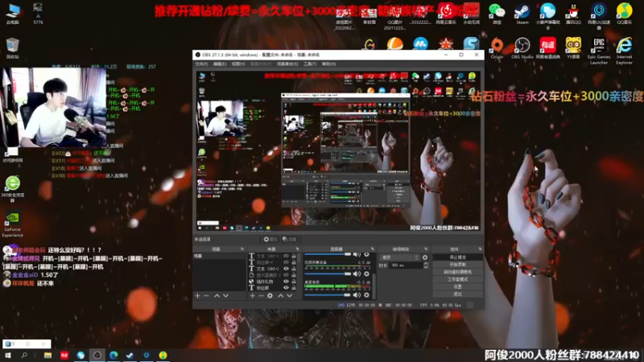Open 网易有道词典 desktop icon
Image resolution: width=644 pixels, height=362 pixels.
point(547,48)
